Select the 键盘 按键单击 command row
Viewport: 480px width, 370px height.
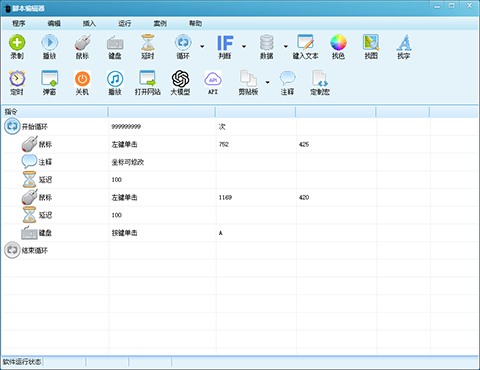(240, 233)
